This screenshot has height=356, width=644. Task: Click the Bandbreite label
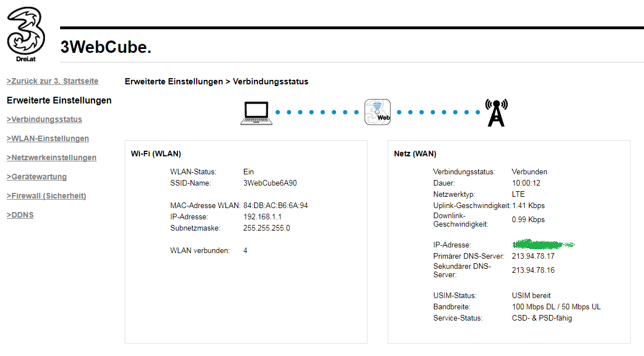click(x=452, y=307)
